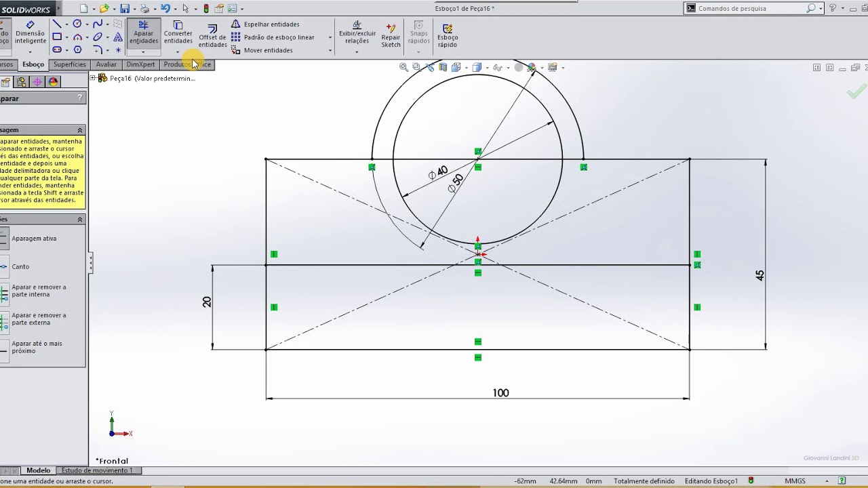Switch to the Produtos Office tab

pyautogui.click(x=187, y=64)
